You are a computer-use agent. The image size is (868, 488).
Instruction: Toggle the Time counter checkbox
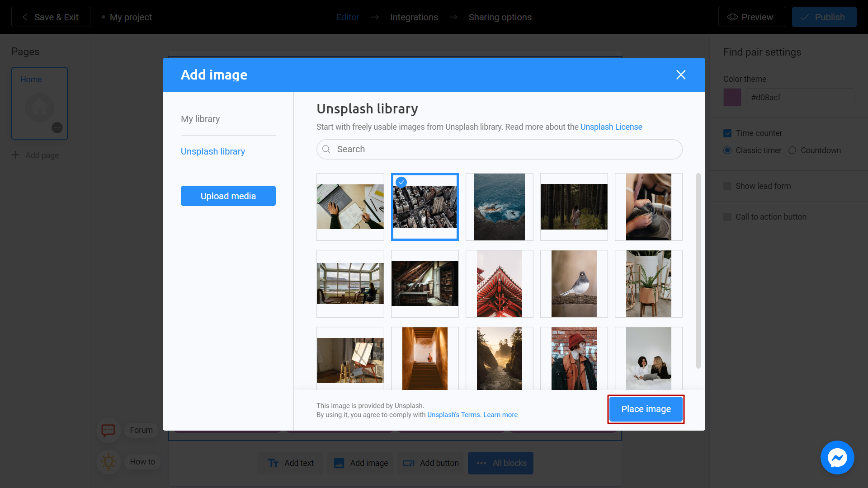727,133
